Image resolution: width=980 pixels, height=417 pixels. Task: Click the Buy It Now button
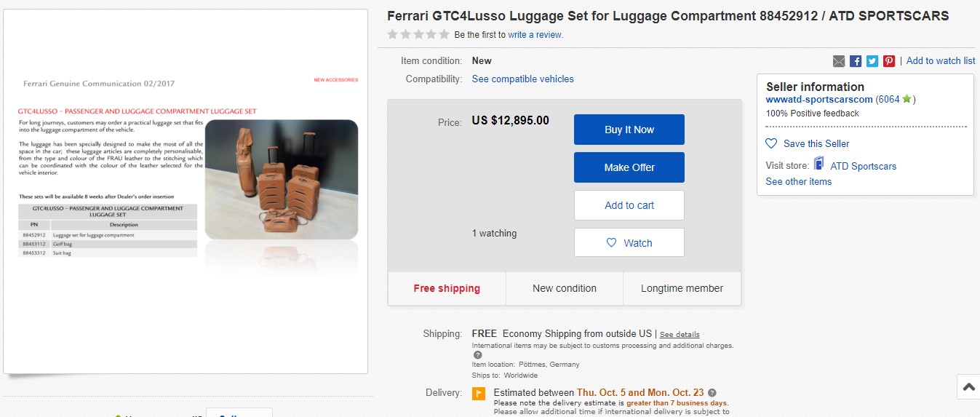click(629, 130)
